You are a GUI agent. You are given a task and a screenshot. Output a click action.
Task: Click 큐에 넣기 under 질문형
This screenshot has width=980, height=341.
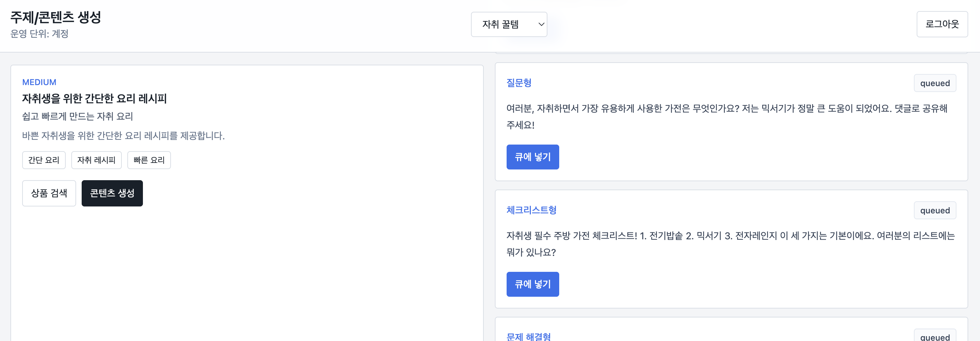coord(532,157)
